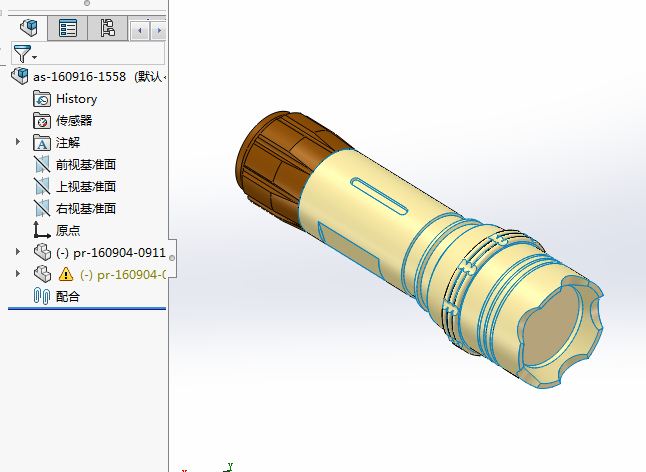Click the History folder icon
This screenshot has width=646, height=472.
pyautogui.click(x=41, y=99)
